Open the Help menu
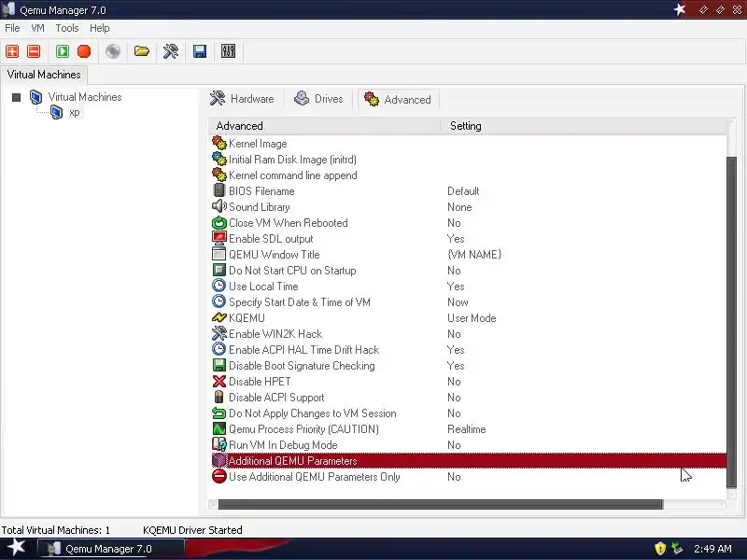The height and width of the screenshot is (560, 747). pos(100,28)
